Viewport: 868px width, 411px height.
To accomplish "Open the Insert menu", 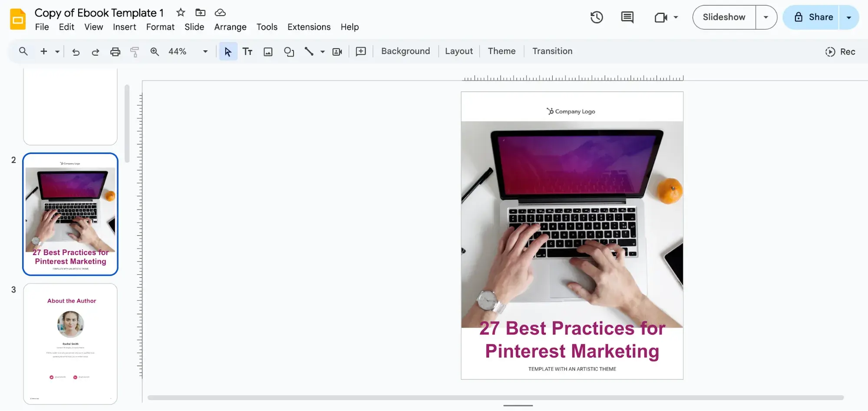I will [124, 27].
